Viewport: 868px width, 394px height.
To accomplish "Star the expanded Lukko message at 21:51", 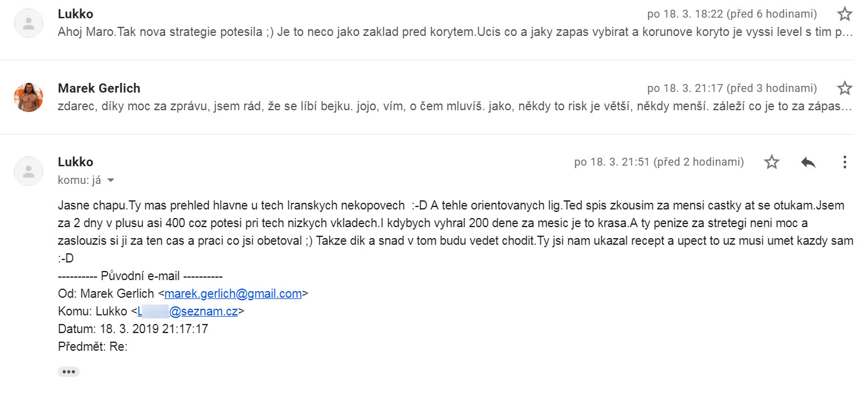I will (x=771, y=162).
